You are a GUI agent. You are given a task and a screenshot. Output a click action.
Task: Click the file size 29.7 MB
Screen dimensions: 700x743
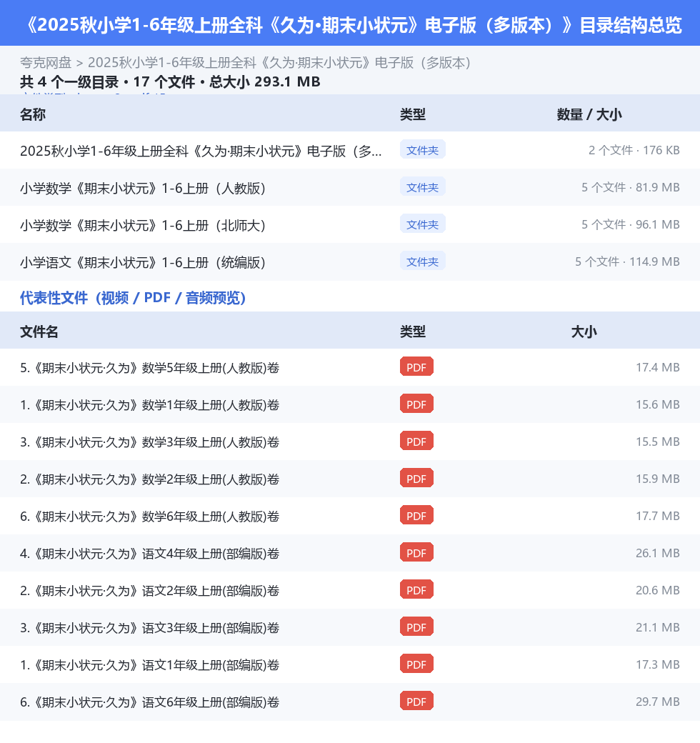(658, 702)
